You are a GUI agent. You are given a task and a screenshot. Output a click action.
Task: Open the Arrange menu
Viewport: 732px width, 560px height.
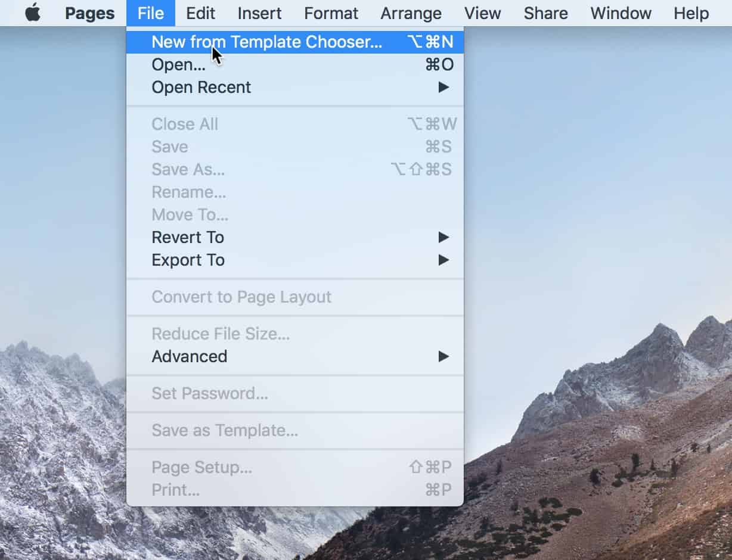tap(411, 13)
